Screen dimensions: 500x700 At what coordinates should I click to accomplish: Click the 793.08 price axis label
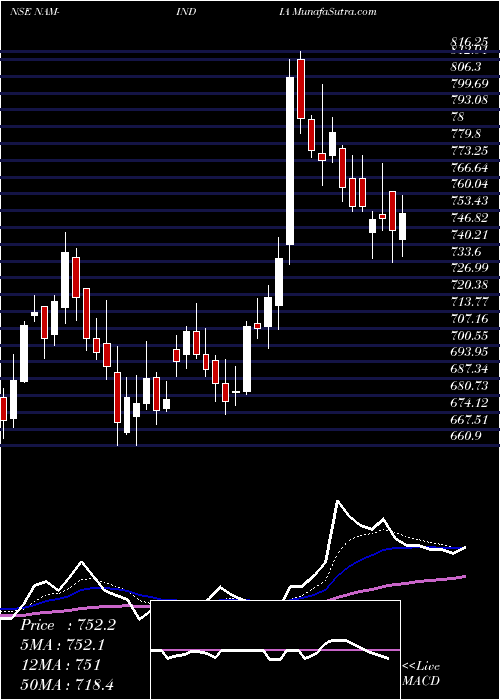pos(470,100)
